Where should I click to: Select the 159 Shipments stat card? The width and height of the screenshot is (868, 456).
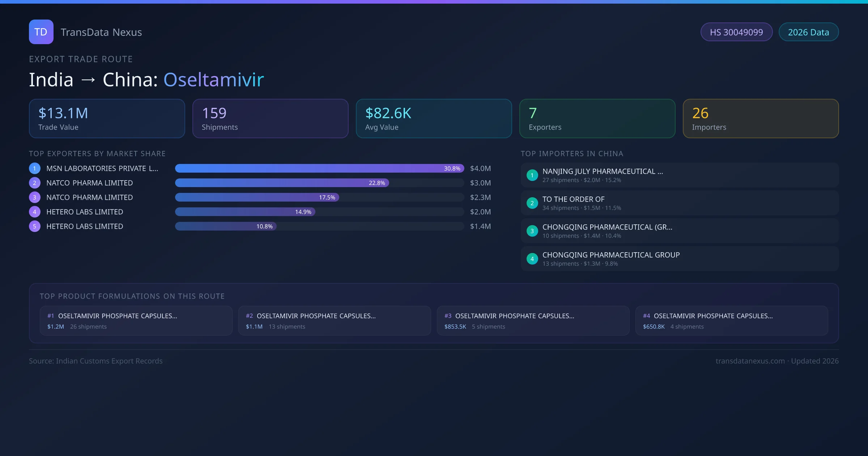pos(270,119)
